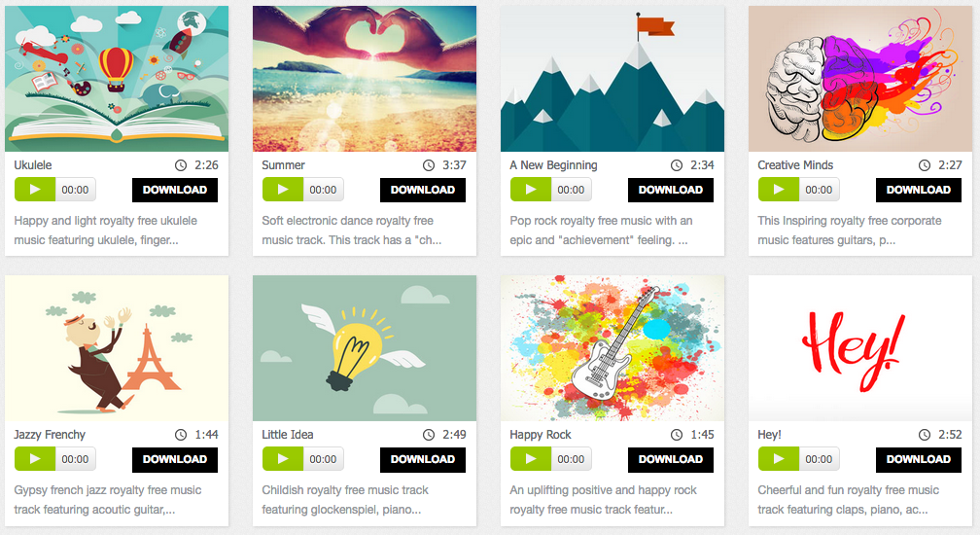This screenshot has width=980, height=535.
Task: Download the Ukulele track
Action: [175, 190]
